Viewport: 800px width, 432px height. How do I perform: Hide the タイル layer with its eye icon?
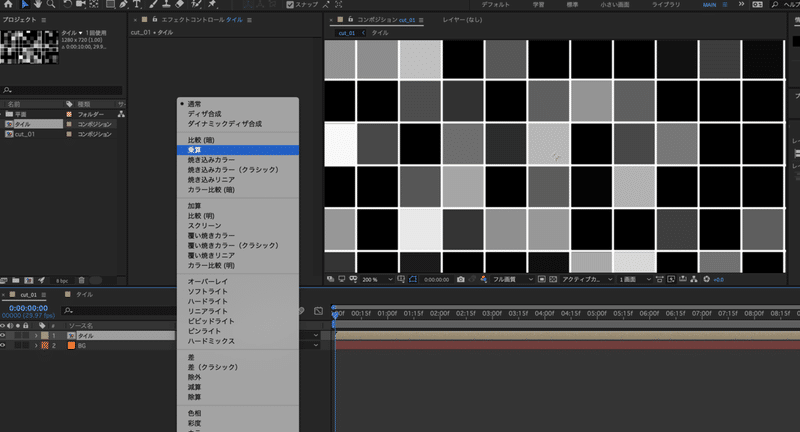tap(4, 335)
